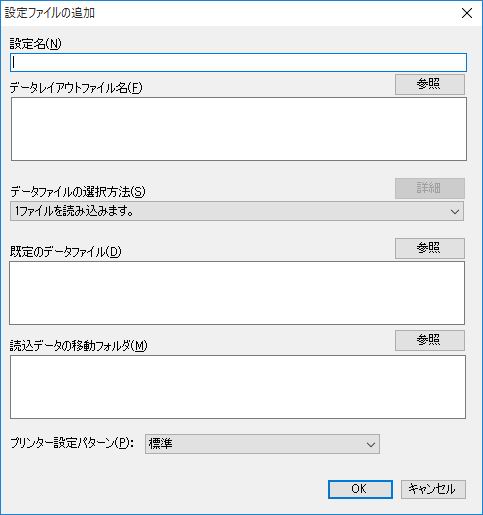Focus the 設定名 text input field

click(238, 63)
